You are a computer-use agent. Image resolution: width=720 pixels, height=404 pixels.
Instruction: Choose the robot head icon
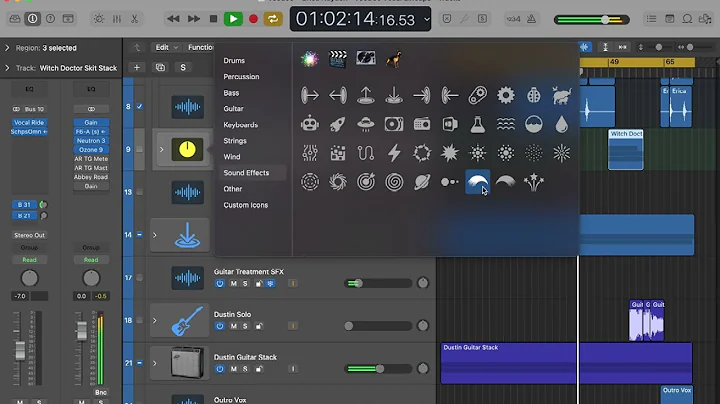coord(310,124)
